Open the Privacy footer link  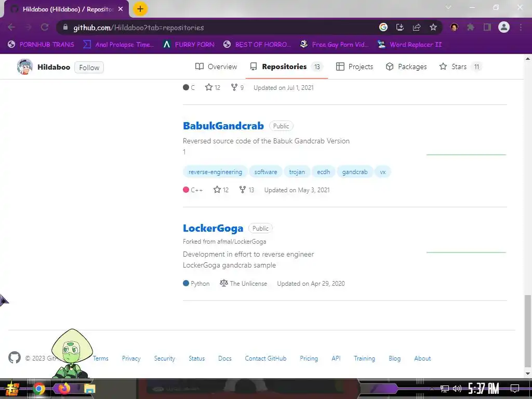point(131,358)
